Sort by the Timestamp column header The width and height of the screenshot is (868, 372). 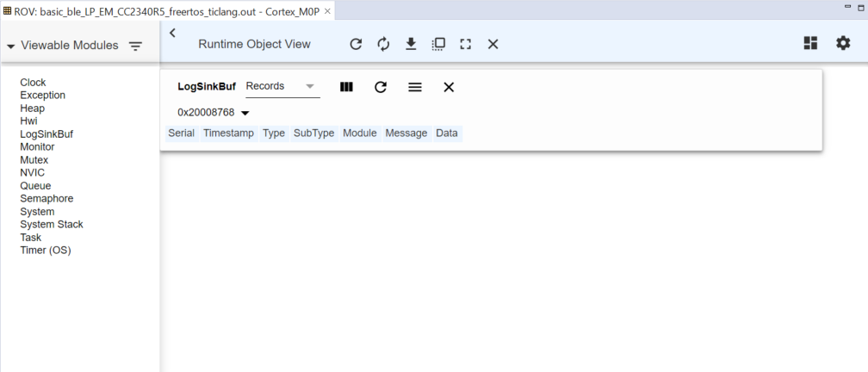[x=228, y=133]
